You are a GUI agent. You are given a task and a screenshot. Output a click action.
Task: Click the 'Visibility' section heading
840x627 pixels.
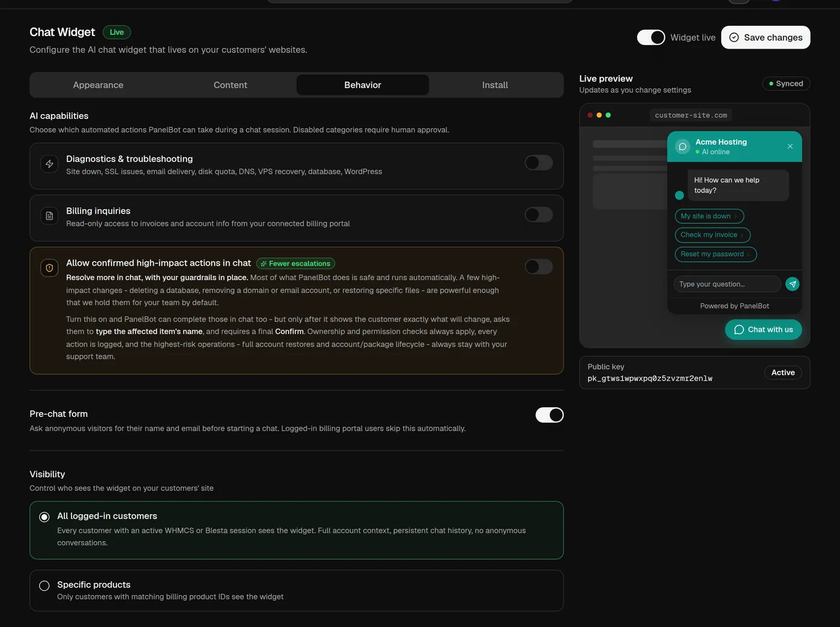pos(47,474)
